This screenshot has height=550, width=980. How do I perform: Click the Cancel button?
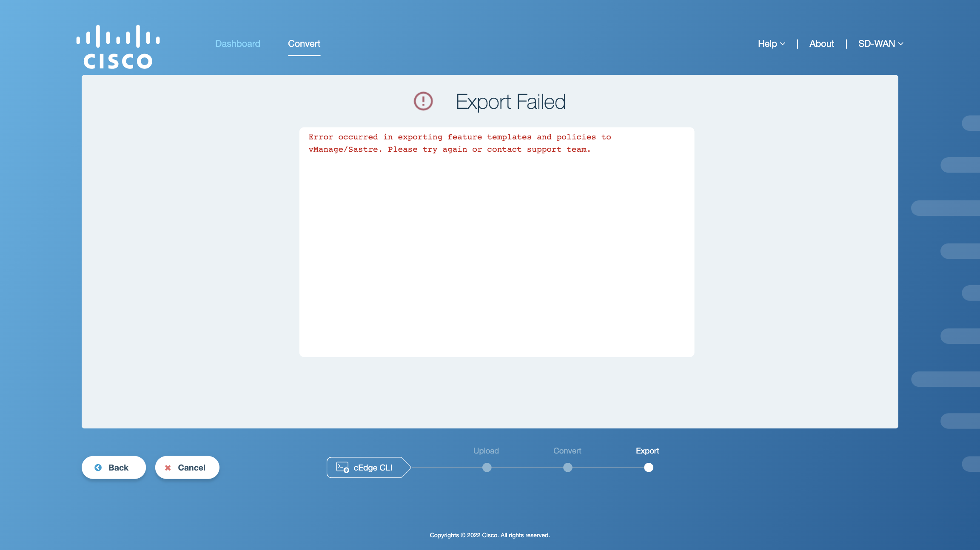click(187, 467)
